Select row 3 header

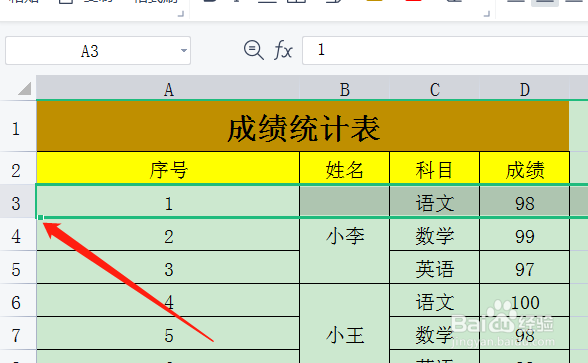tap(18, 202)
